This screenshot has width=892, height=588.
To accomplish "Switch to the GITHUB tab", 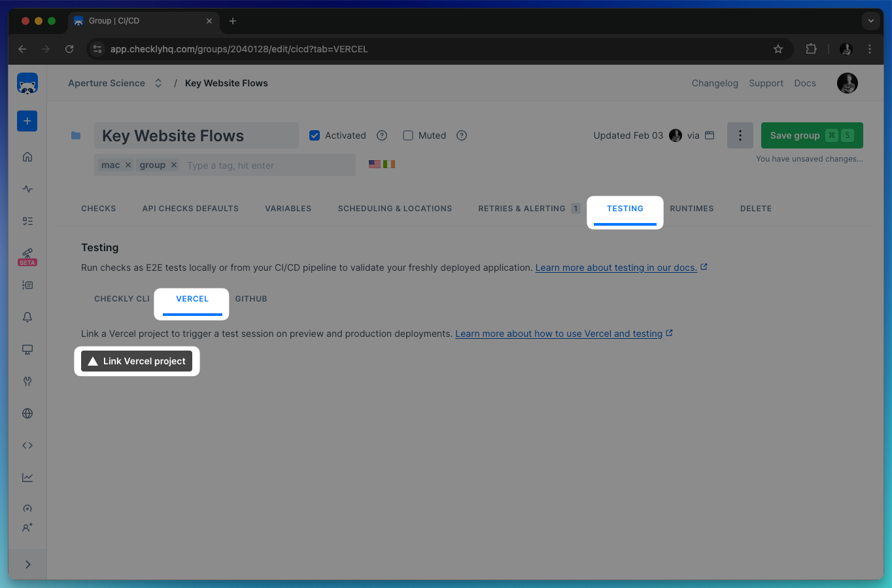I will tap(251, 298).
